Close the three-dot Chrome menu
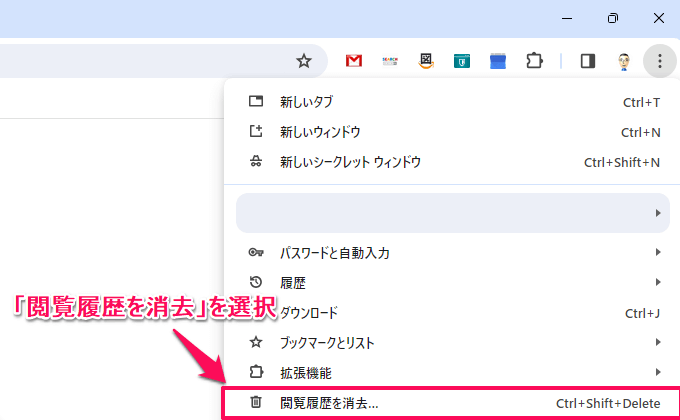680x420 pixels. click(660, 61)
